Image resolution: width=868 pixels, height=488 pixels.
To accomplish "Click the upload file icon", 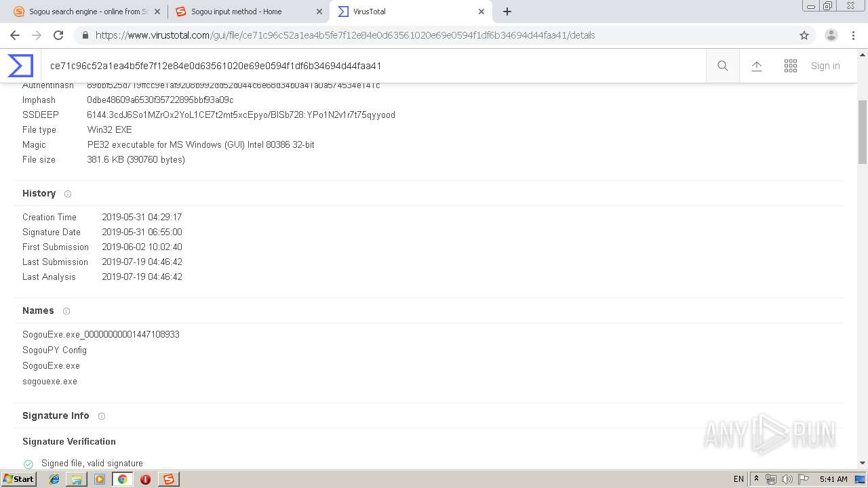I will pyautogui.click(x=757, y=66).
